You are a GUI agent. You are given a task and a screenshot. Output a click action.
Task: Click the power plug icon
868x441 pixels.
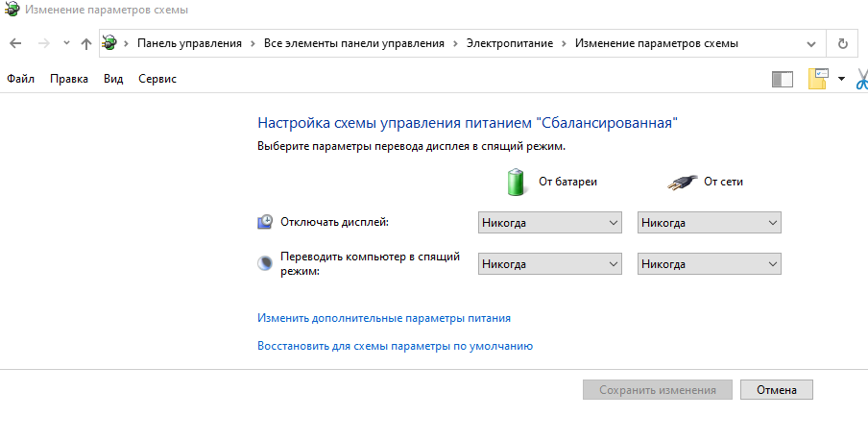click(682, 182)
